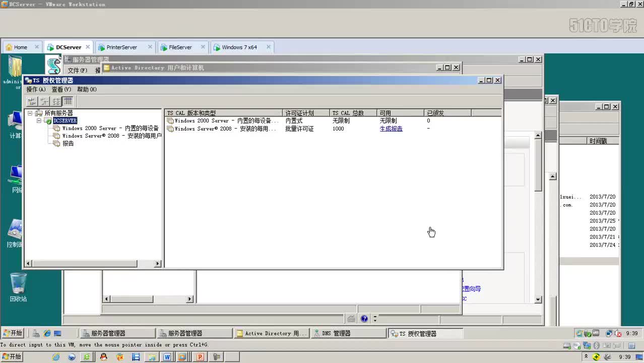Click the small icons view toolbar button
This screenshot has height=363, width=644.
(x=44, y=101)
